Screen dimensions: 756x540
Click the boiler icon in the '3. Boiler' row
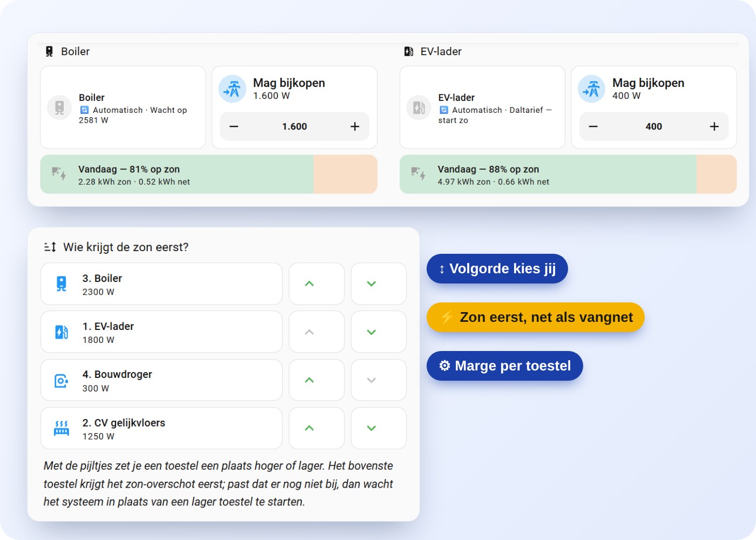coord(62,283)
